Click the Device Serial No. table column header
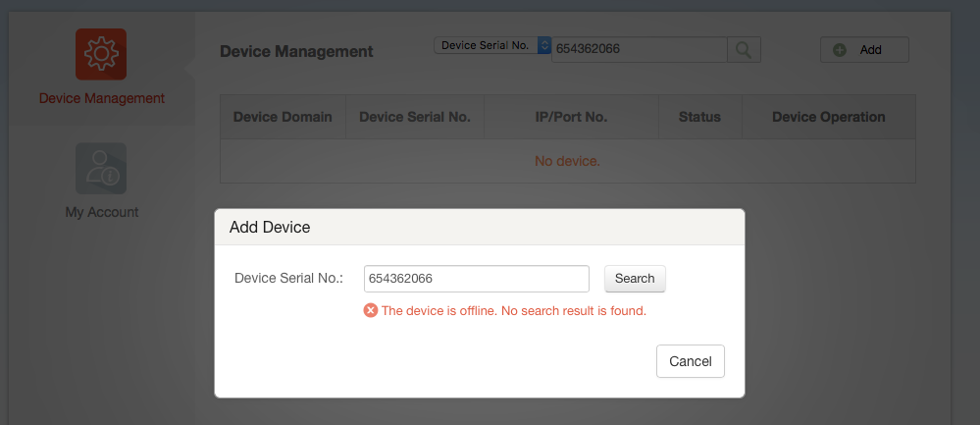This screenshot has width=980, height=425. [415, 117]
